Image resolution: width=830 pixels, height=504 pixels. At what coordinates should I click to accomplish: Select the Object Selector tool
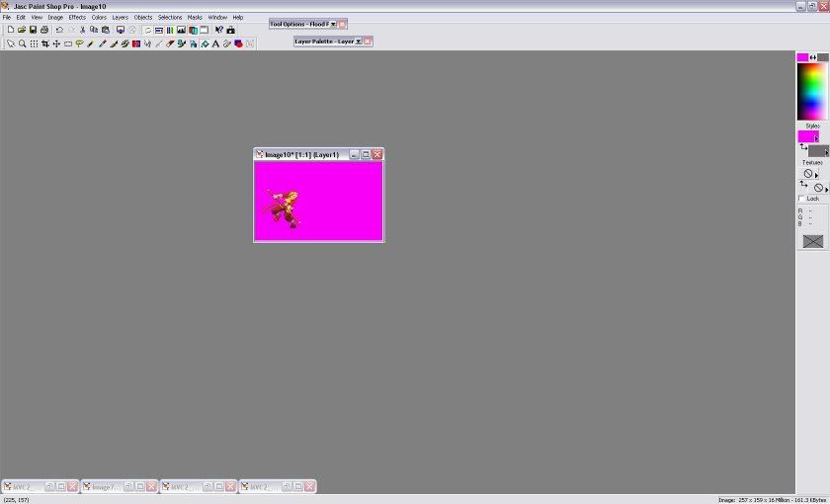coord(250,43)
